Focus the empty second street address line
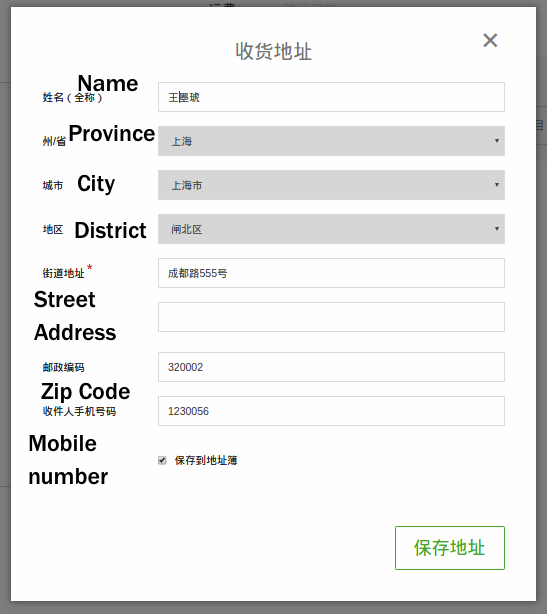Image resolution: width=547 pixels, height=614 pixels. coord(331,317)
